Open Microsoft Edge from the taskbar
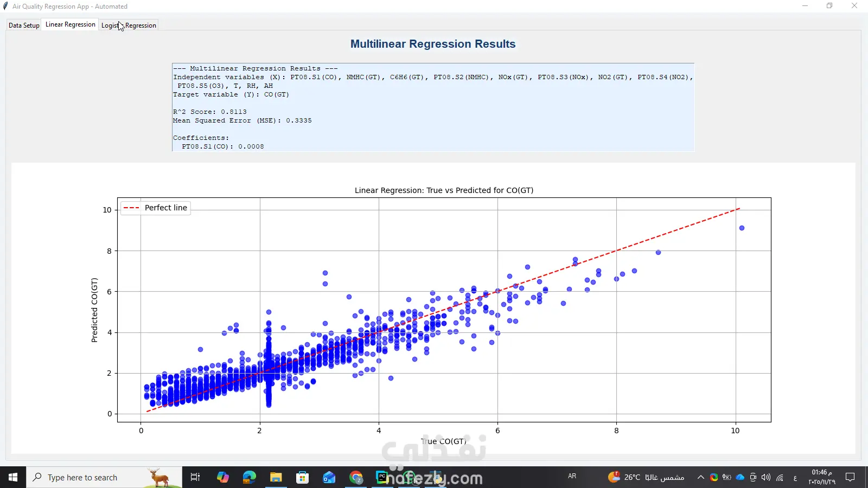 pyautogui.click(x=249, y=477)
